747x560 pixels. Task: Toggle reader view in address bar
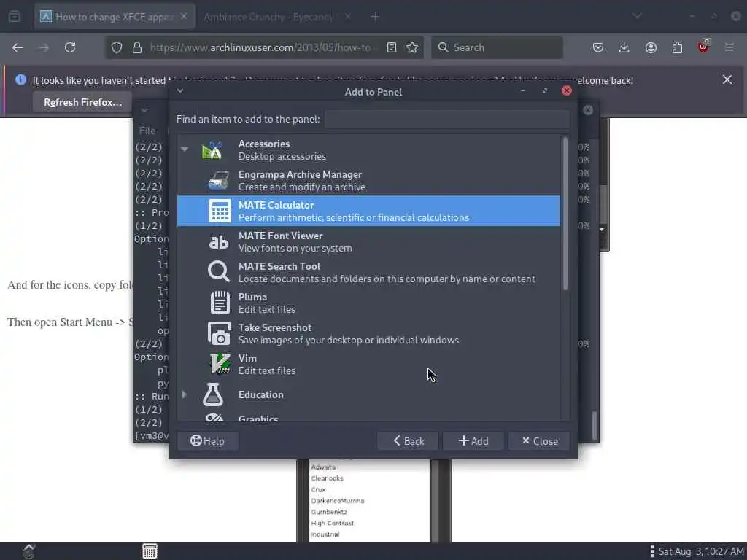[x=392, y=47]
